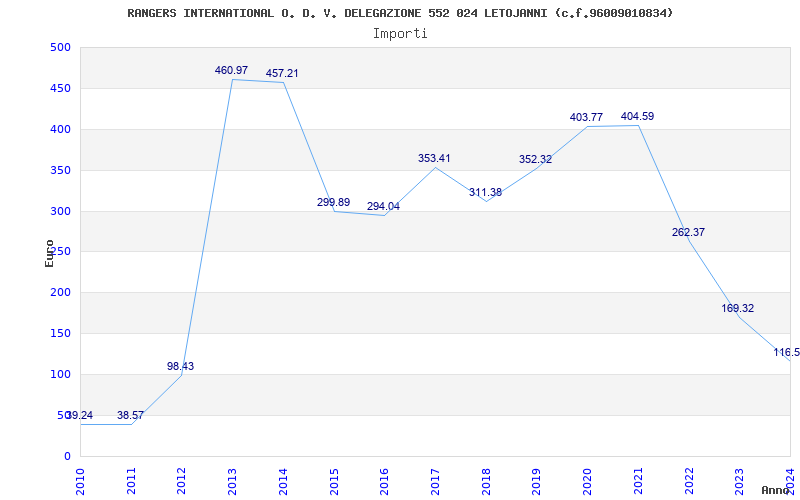Screen dimensions: 800x500
Task: Click the 38.57 value label for 2011
Action: 130,416
